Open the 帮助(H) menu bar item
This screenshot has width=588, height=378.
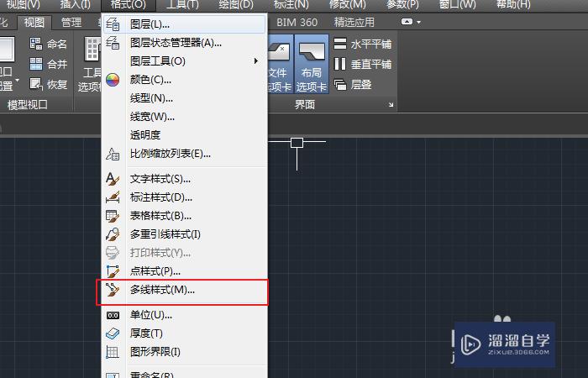click(513, 4)
